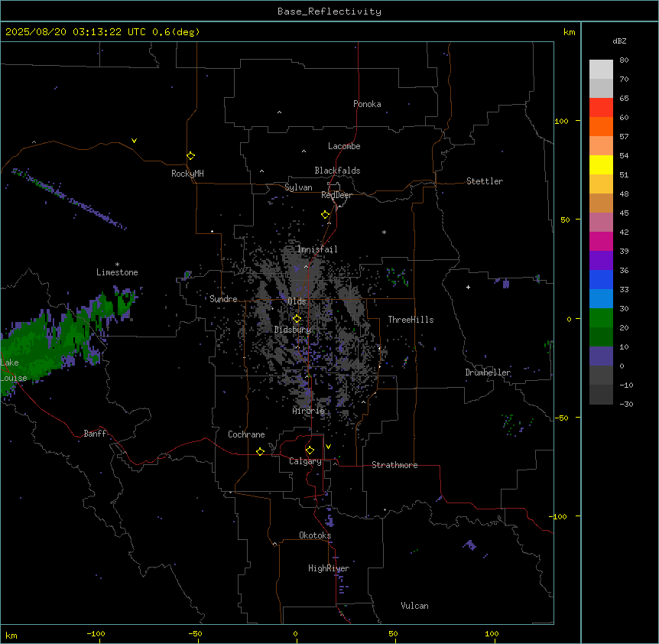Image resolution: width=659 pixels, height=644 pixels.
Task: Click the yellow V marker northwest of RockyMH
Action: [x=134, y=141]
